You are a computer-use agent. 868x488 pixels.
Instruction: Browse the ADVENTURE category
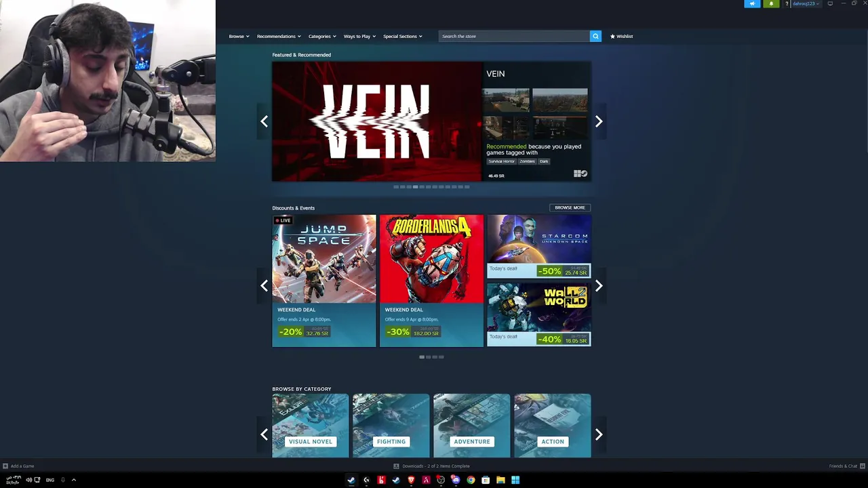[x=471, y=426]
